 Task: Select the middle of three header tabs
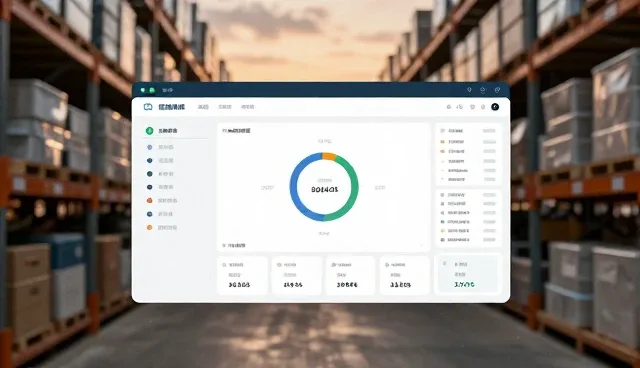click(224, 107)
